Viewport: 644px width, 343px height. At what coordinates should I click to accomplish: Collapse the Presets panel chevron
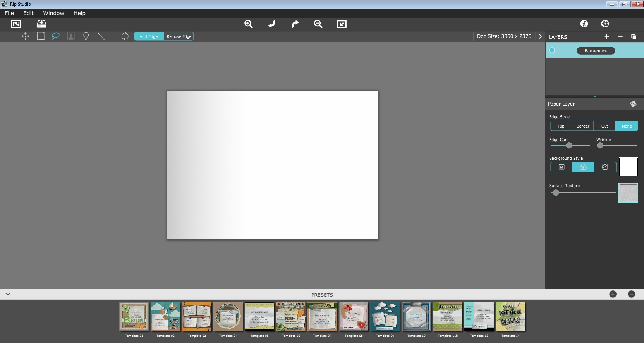(8, 294)
